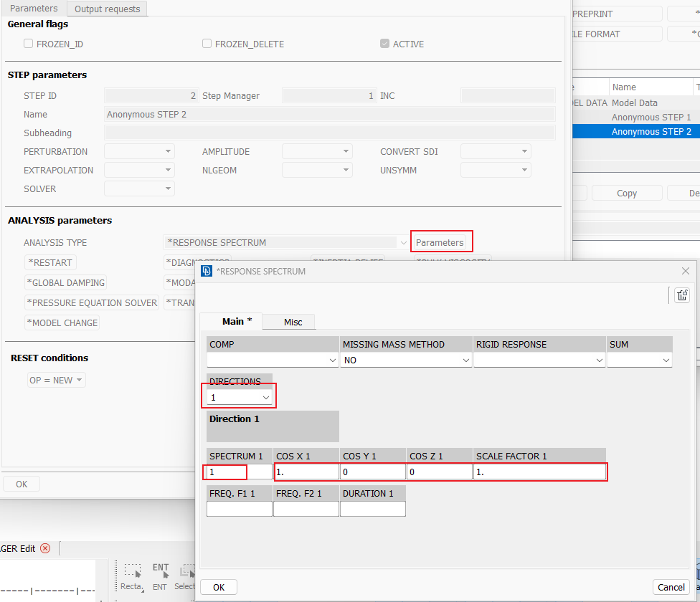Image resolution: width=700 pixels, height=602 pixels.
Task: Select the Rectangle selection tool icon
Action: pyautogui.click(x=133, y=570)
